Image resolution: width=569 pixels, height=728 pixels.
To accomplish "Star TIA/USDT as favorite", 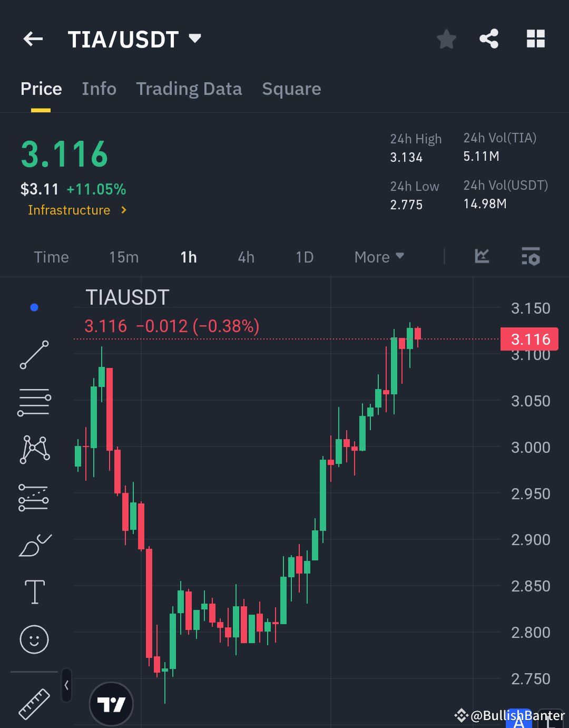I will 446,38.
